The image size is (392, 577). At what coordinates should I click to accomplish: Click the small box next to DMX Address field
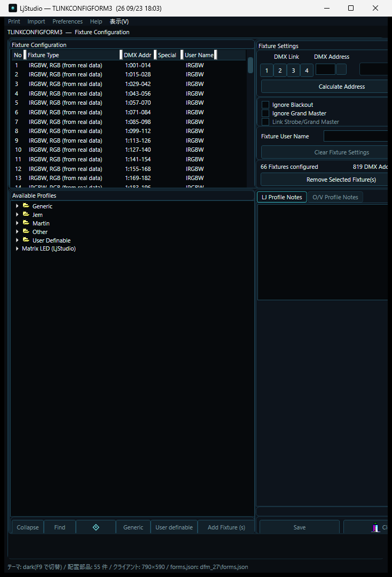(341, 69)
